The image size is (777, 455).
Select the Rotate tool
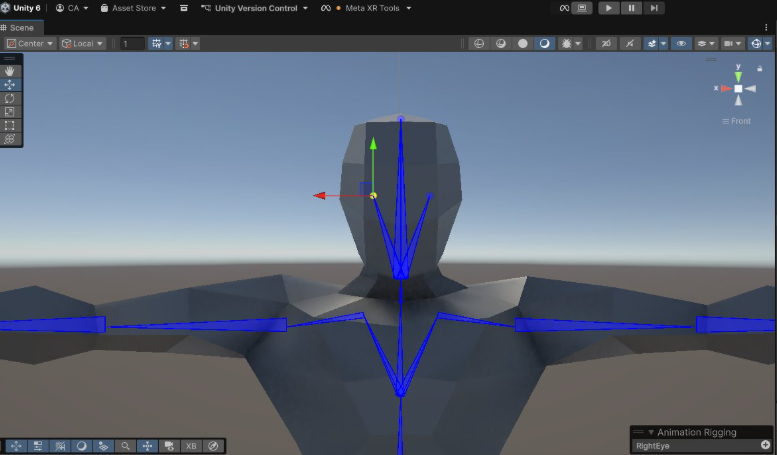point(11,98)
